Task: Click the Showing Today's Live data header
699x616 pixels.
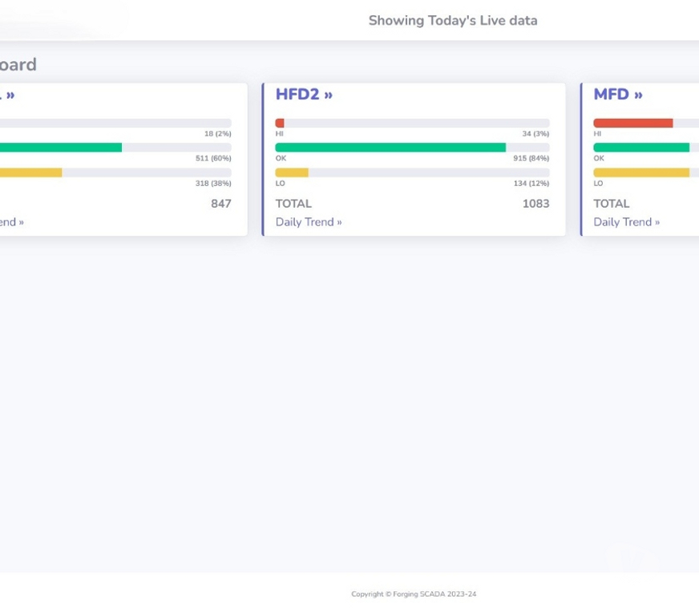Action: point(452,21)
